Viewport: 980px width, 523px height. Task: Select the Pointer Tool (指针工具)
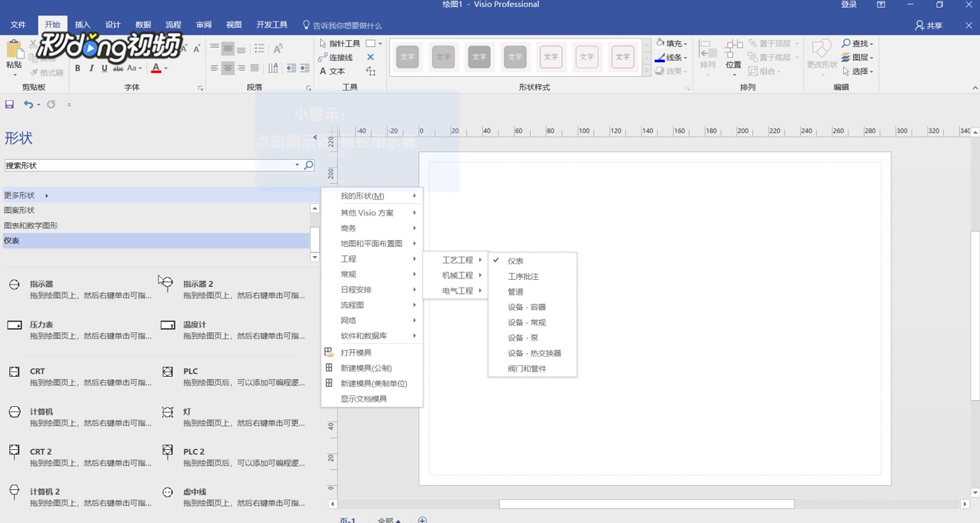click(x=339, y=44)
